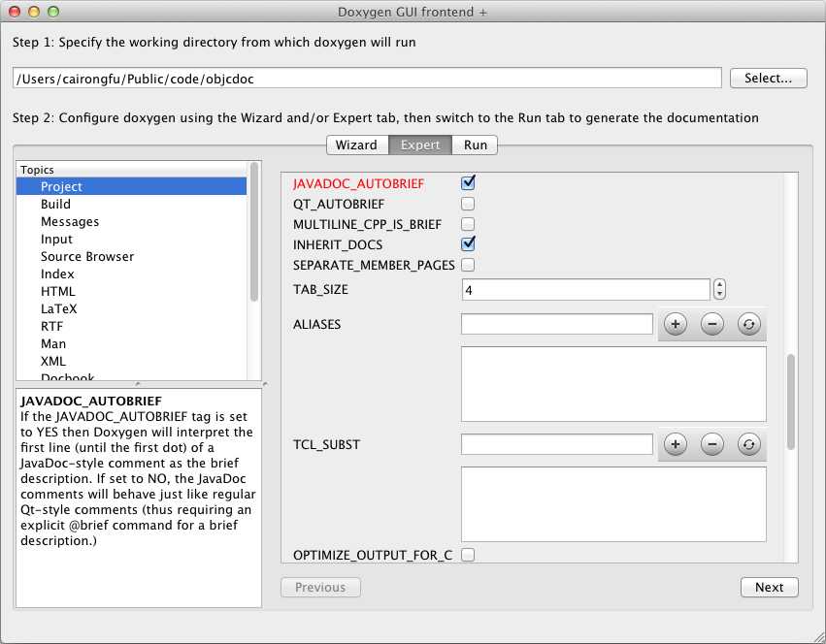Click JAVADOC_AUTOBRIEF heading in help pane

pos(91,401)
